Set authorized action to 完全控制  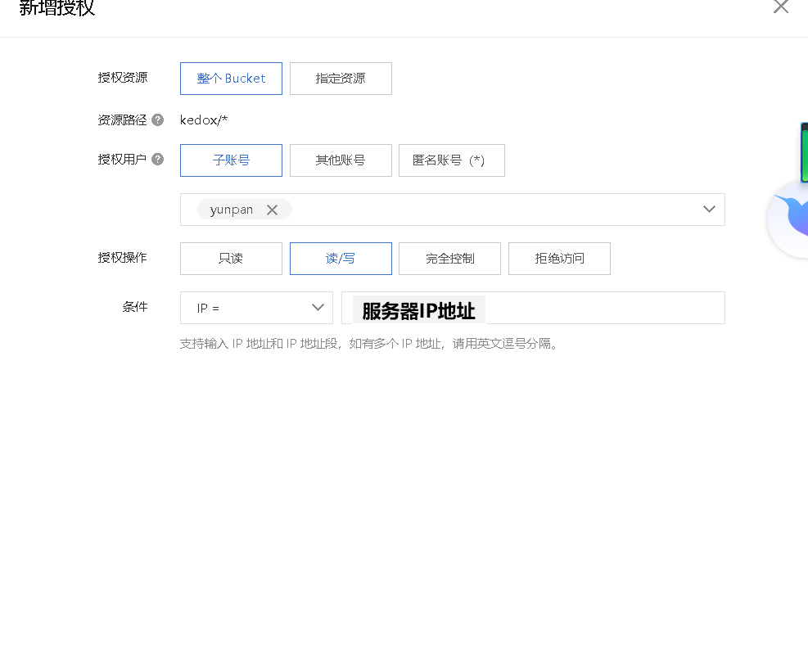pyautogui.click(x=449, y=259)
